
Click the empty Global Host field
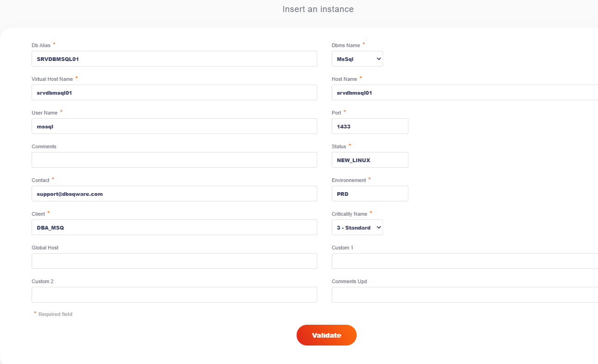point(174,261)
